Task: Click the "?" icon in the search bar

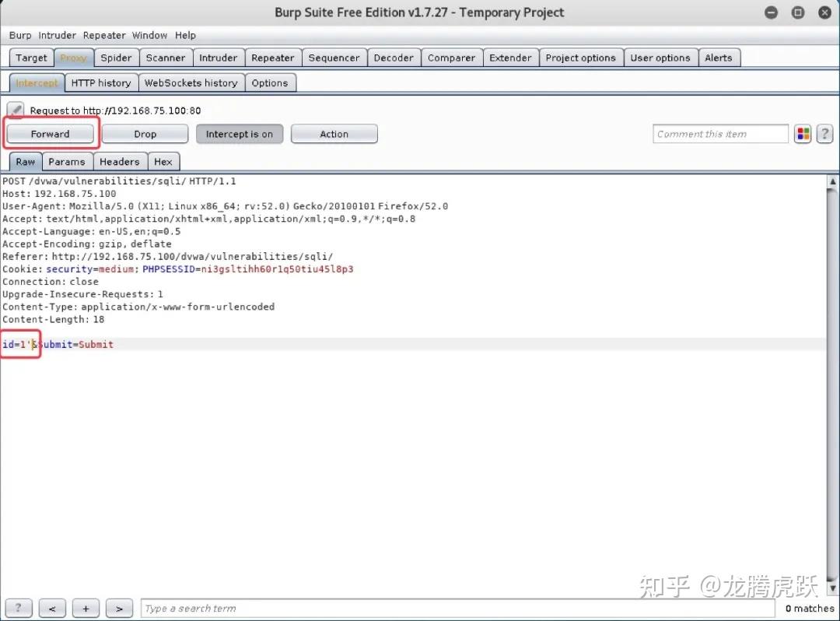Action: click(18, 608)
